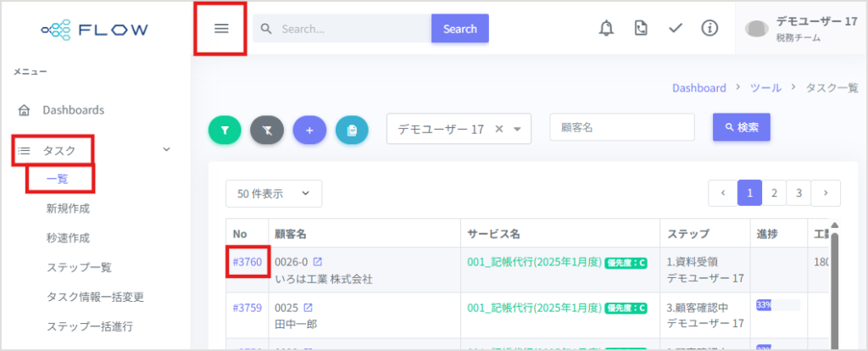The width and height of the screenshot is (868, 351).
Task: Click the phone document icon in header
Action: (641, 28)
